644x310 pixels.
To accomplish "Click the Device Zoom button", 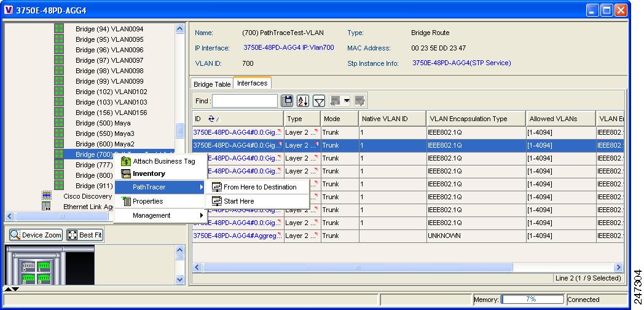I will (36, 235).
